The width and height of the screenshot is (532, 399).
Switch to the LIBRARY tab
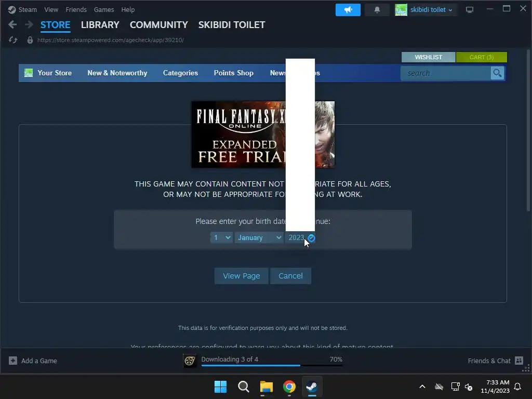[x=100, y=25]
